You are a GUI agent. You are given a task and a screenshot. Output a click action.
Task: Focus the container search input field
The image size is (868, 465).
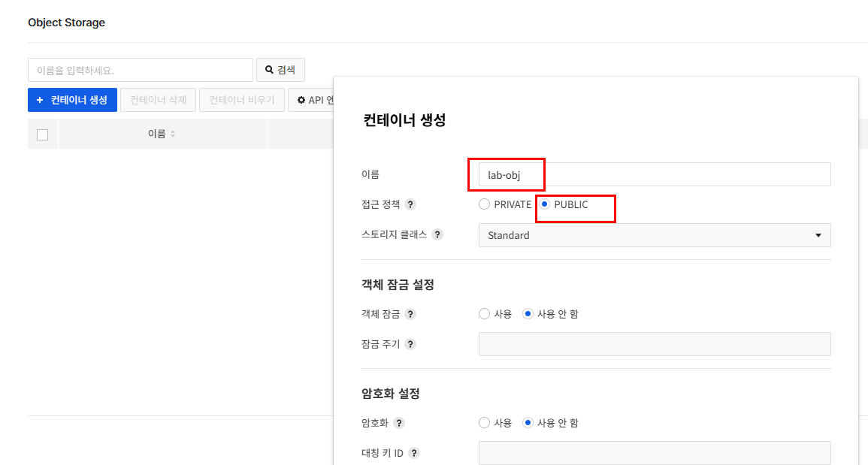coord(141,70)
